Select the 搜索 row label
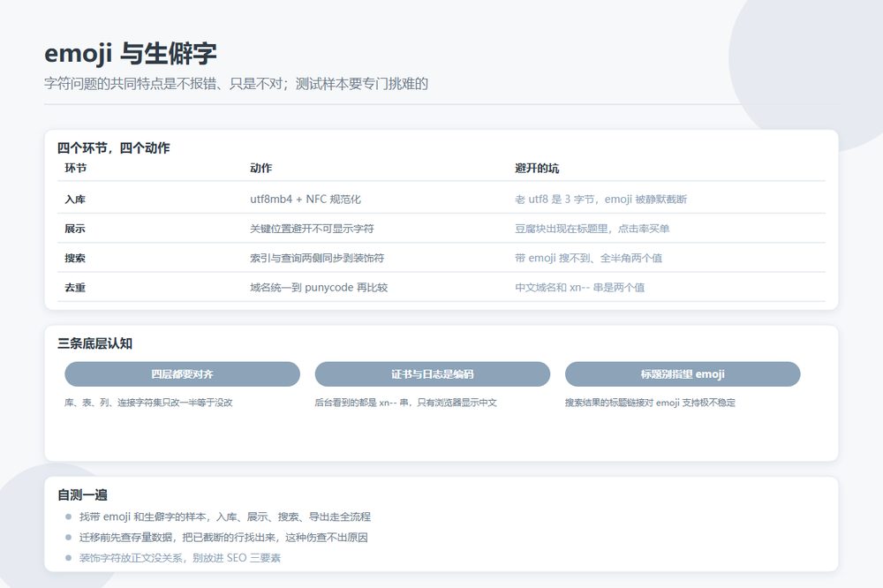Viewport: 883px width, 588px height. pos(75,258)
